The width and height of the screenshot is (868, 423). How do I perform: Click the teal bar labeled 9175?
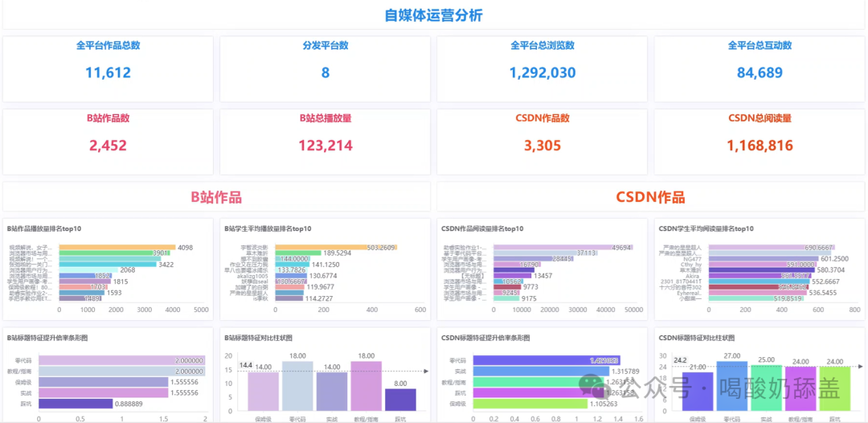(x=506, y=298)
